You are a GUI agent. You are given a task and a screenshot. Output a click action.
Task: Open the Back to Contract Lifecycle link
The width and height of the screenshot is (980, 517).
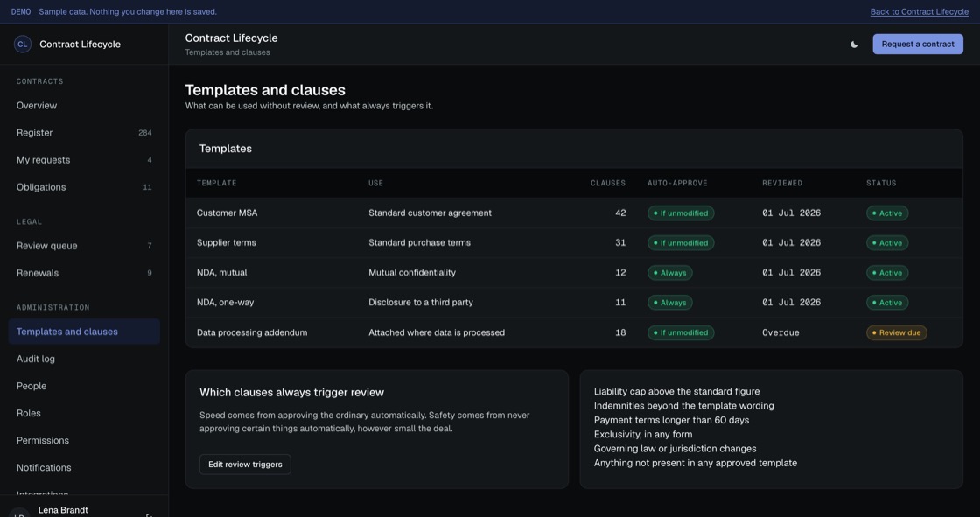click(x=920, y=12)
